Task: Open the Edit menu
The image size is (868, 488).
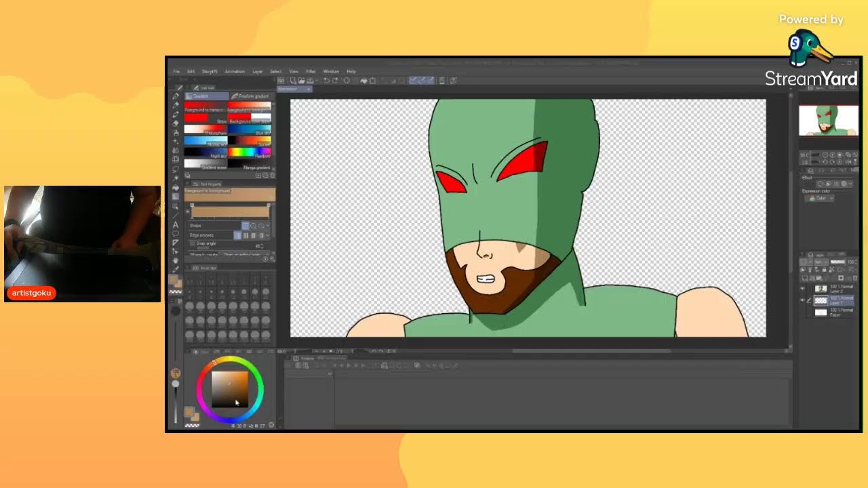Action: pyautogui.click(x=191, y=71)
